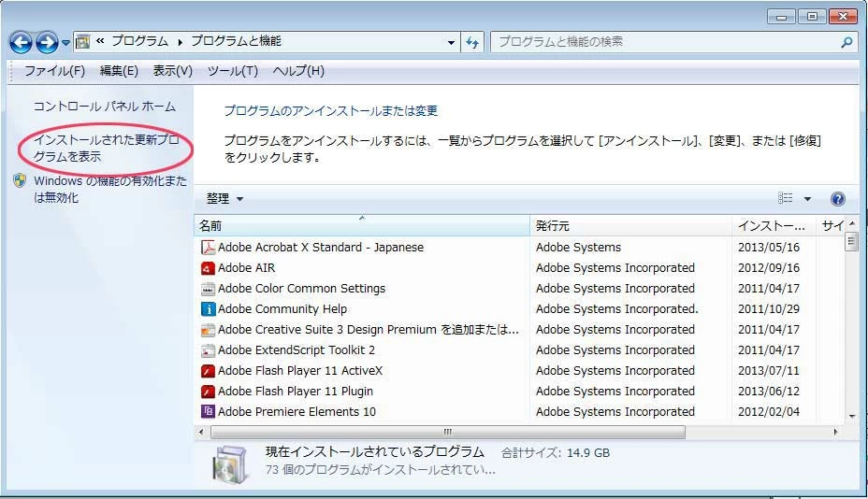Open recent pages dropdown beside navigation arrows

click(x=65, y=43)
